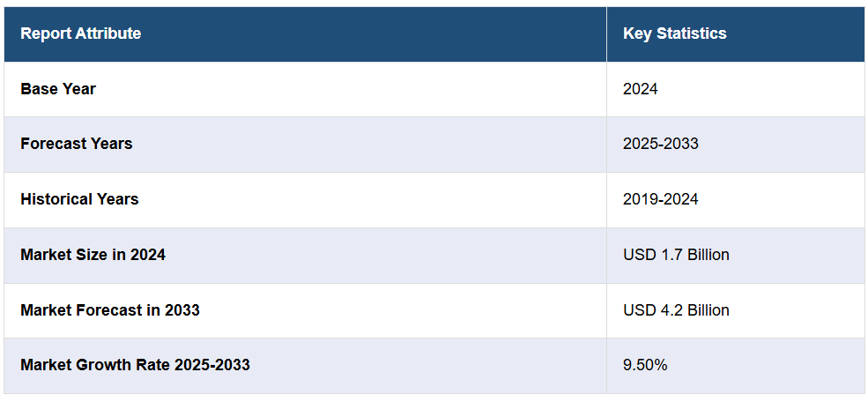Click the word Historical in the table
Viewport: 868px width, 402px height.
[57, 199]
